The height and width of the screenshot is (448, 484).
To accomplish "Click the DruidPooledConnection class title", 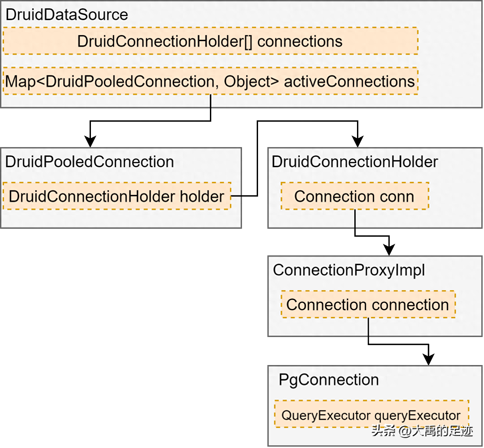I will click(x=90, y=162).
